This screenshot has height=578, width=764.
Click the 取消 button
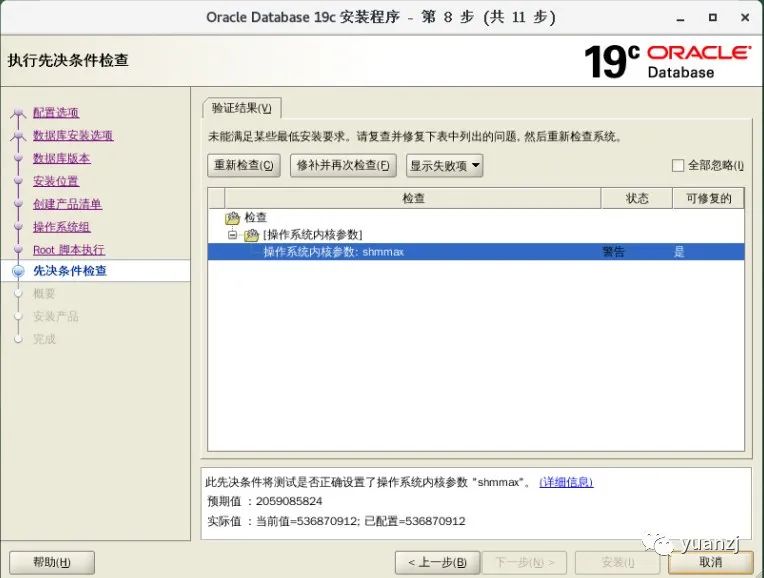coord(710,562)
